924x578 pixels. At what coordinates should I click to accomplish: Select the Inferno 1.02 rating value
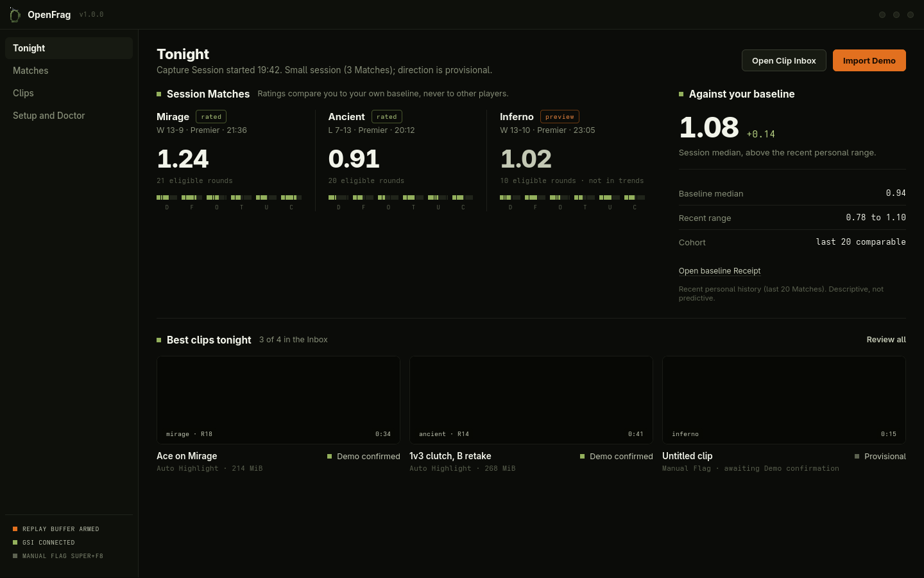[526, 159]
